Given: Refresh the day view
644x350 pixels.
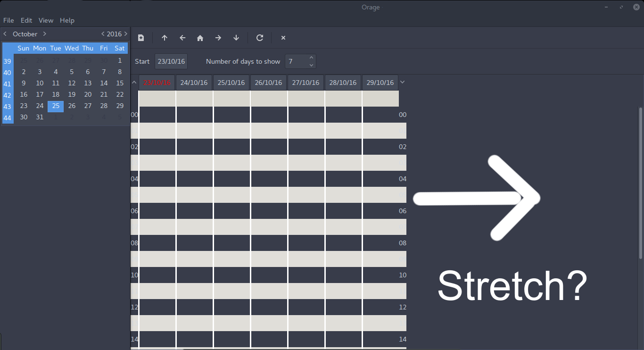Looking at the screenshot, I should tap(260, 38).
